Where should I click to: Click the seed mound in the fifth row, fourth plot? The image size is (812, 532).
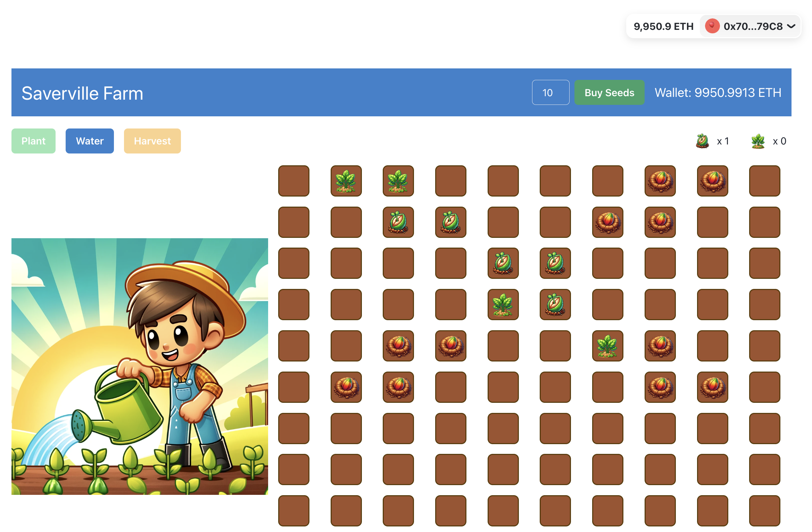(450, 346)
